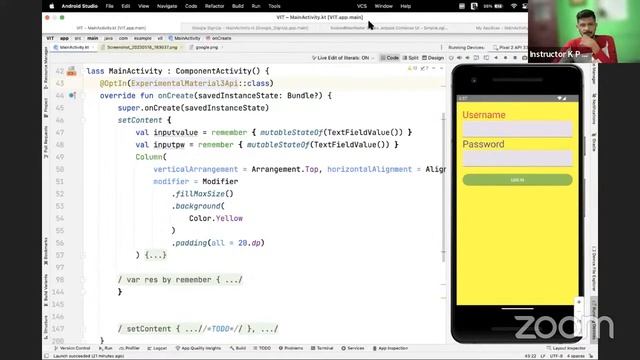The height and width of the screenshot is (360, 640).
Task: Open the TODO tool window
Action: pyautogui.click(x=262, y=348)
